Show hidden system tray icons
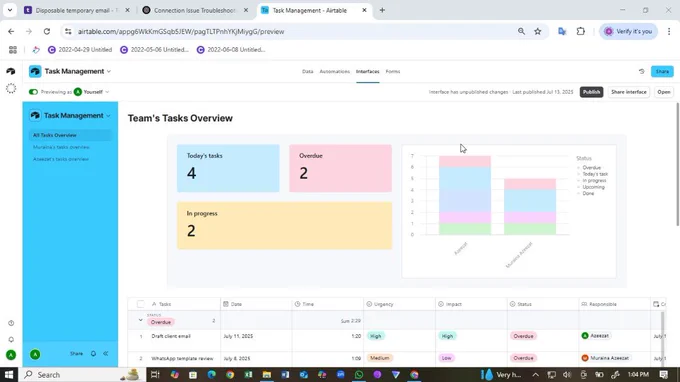The image size is (680, 382). pos(536,375)
